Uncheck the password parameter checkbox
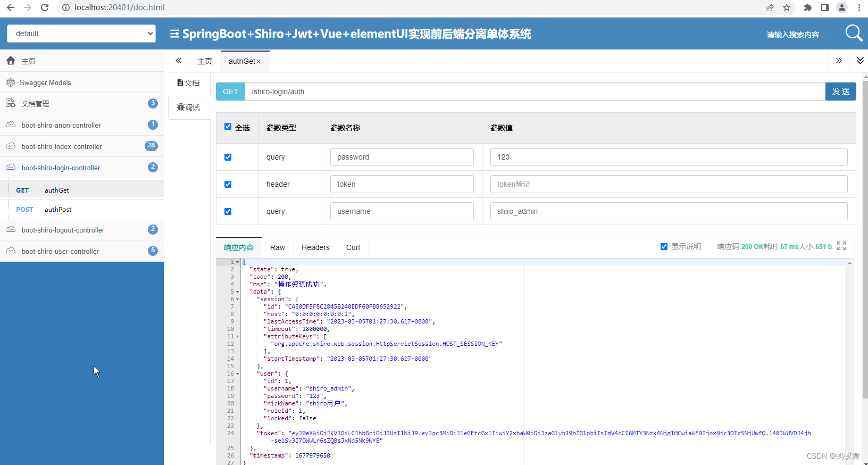 point(228,157)
